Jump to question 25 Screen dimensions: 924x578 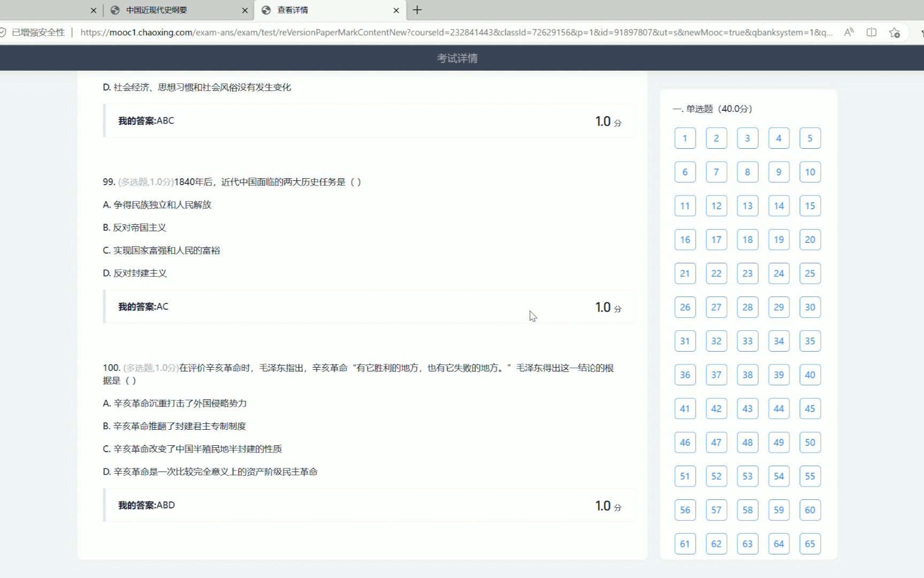[810, 273]
